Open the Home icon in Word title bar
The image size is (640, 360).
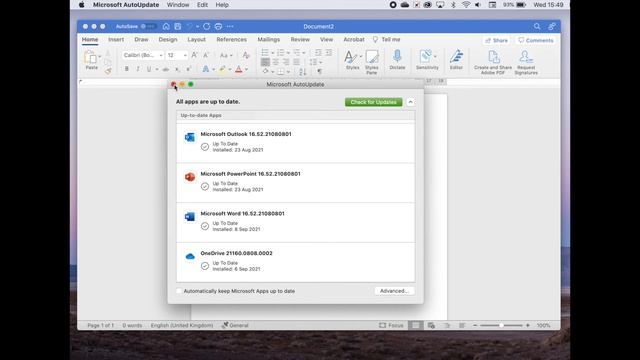point(166,27)
